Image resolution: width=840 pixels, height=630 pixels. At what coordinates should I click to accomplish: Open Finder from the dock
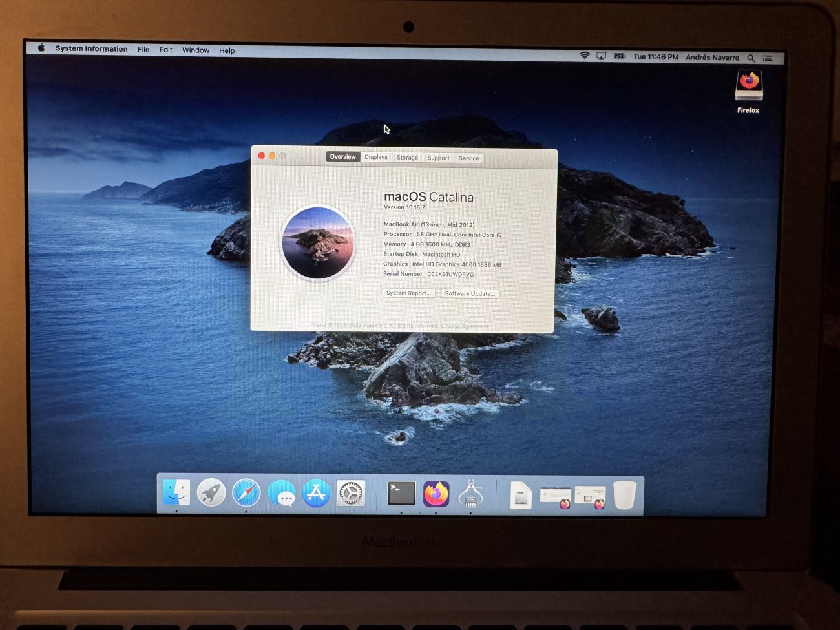(176, 493)
